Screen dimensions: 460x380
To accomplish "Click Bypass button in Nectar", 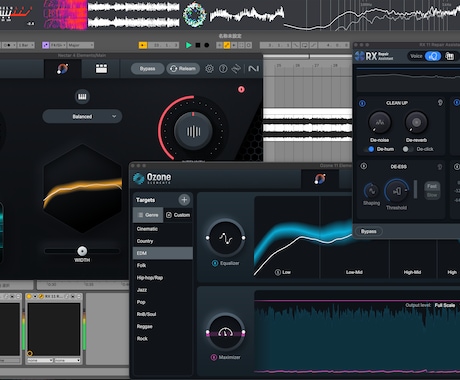I will point(147,69).
